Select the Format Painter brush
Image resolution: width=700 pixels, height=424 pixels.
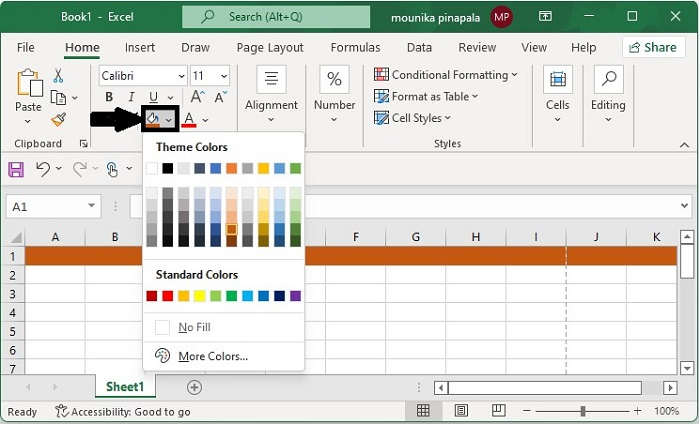tap(58, 119)
